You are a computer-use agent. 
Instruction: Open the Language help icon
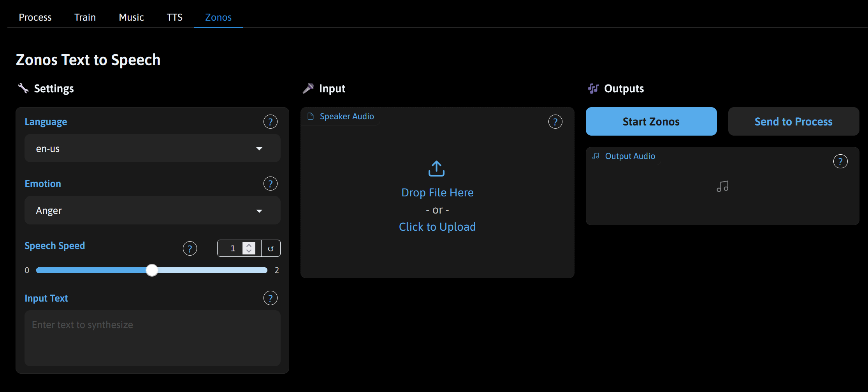click(x=270, y=122)
